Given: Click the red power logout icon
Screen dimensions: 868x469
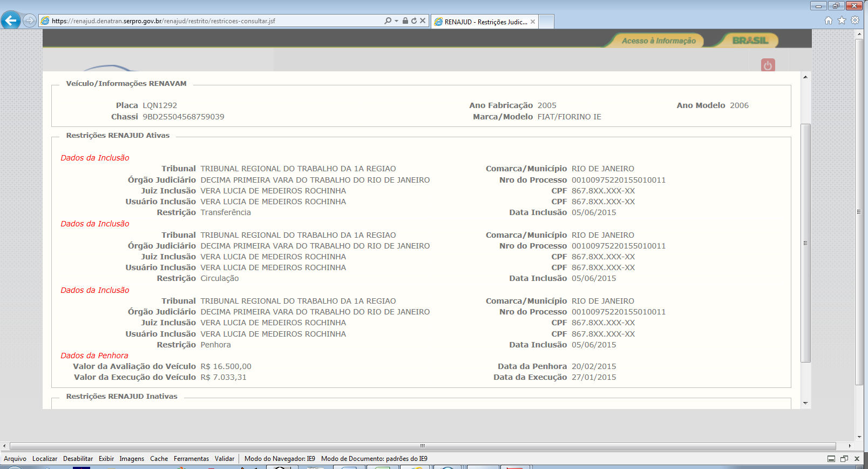Looking at the screenshot, I should point(768,65).
